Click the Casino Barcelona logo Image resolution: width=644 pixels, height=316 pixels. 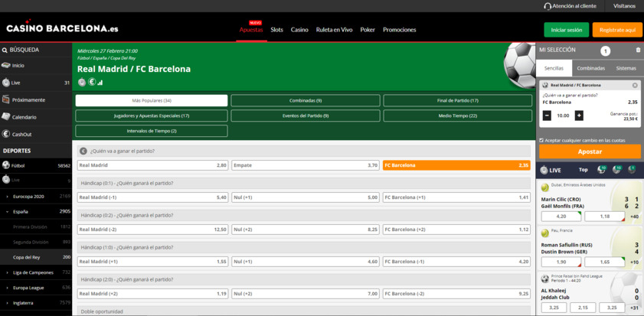pos(63,28)
